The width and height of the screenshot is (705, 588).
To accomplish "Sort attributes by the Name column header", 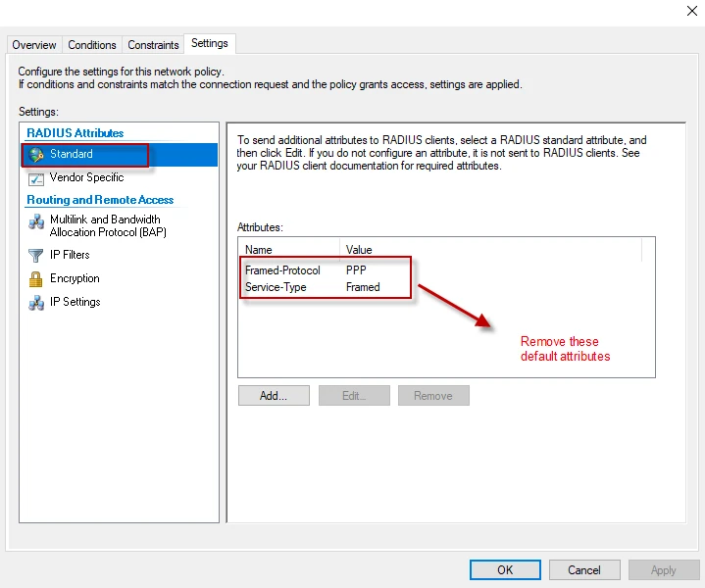I will coord(288,250).
